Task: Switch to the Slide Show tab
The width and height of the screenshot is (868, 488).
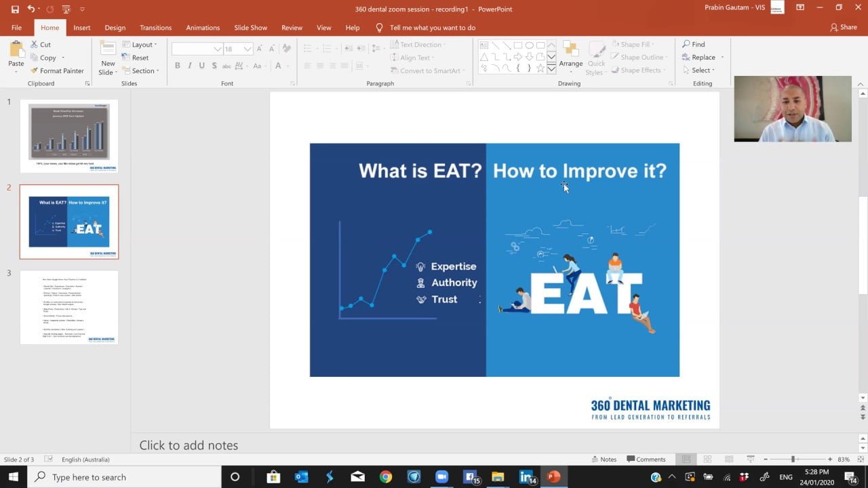Action: (x=250, y=28)
